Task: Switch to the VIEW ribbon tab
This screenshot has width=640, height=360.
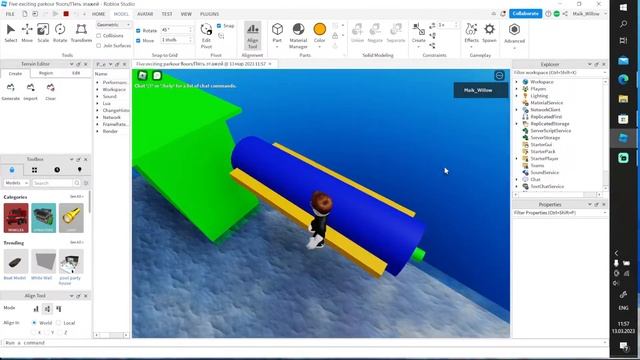Action: pyautogui.click(x=186, y=14)
